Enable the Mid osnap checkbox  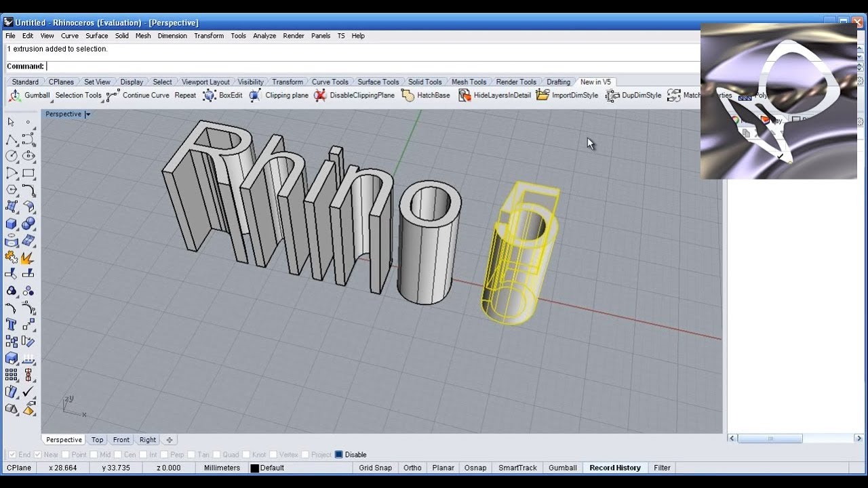(x=93, y=455)
